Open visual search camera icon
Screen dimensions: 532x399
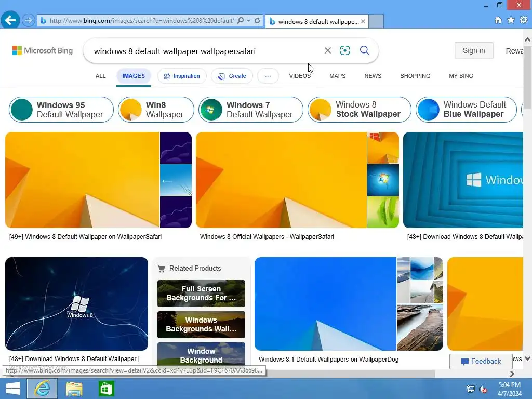coord(345,50)
